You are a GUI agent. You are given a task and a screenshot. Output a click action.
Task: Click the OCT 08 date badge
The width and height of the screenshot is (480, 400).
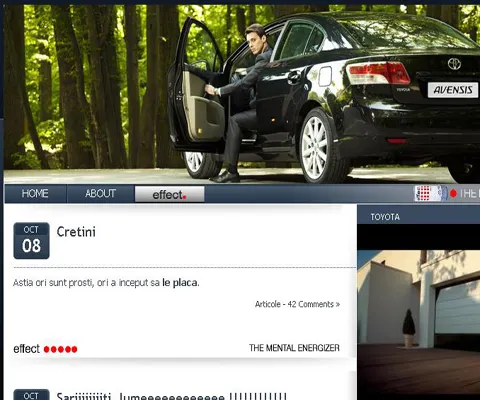pos(31,241)
